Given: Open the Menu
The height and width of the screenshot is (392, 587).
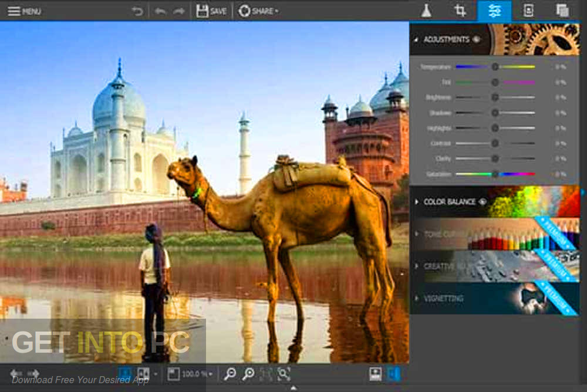Looking at the screenshot, I should (x=23, y=10).
